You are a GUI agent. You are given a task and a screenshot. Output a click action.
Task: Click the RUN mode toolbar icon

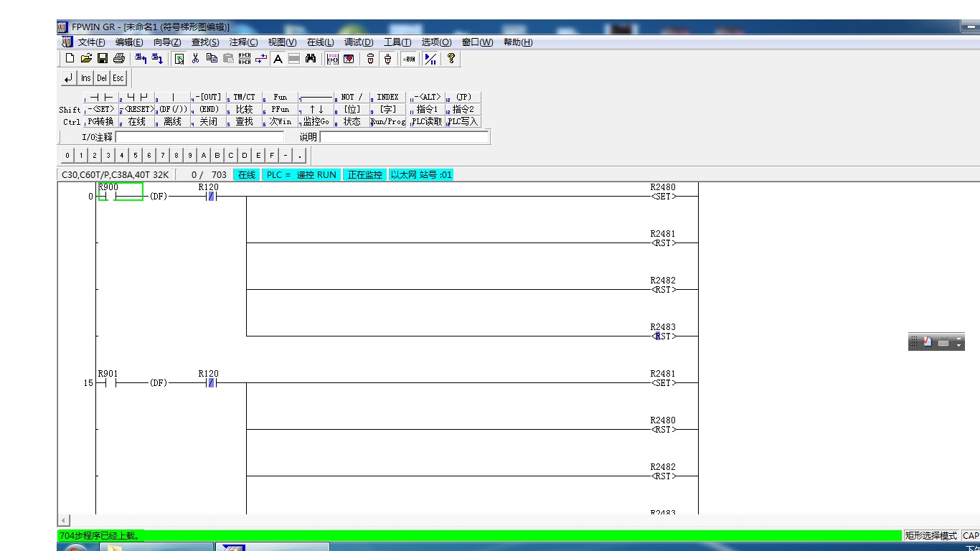(410, 59)
